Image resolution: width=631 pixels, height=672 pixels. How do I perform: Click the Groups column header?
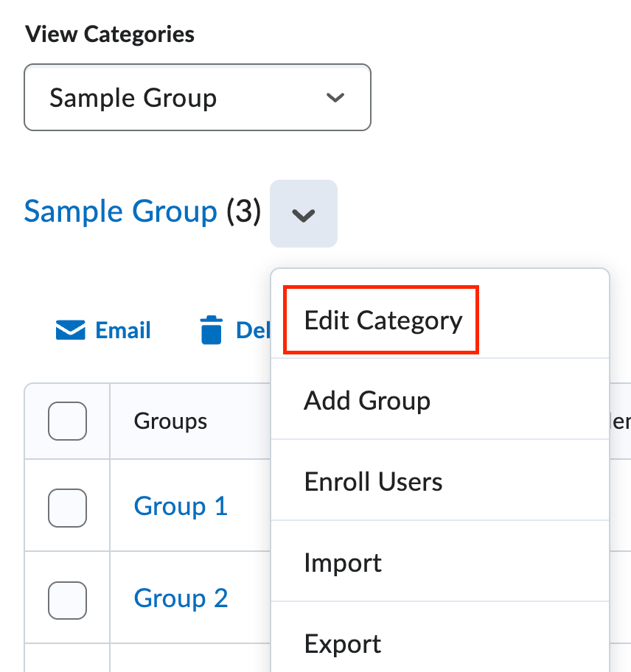click(170, 421)
